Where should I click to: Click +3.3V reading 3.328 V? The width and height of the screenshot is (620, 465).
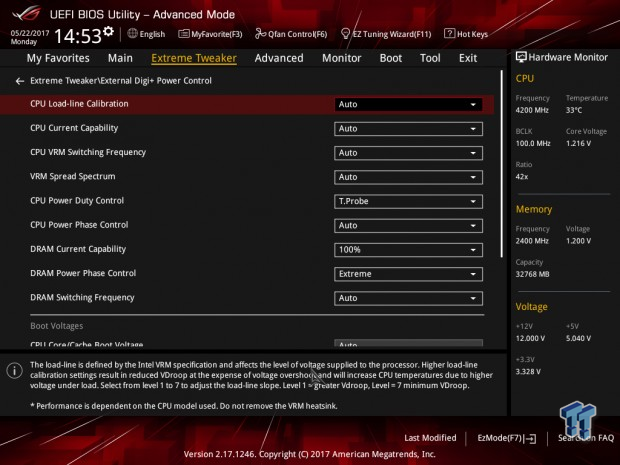pyautogui.click(x=528, y=372)
